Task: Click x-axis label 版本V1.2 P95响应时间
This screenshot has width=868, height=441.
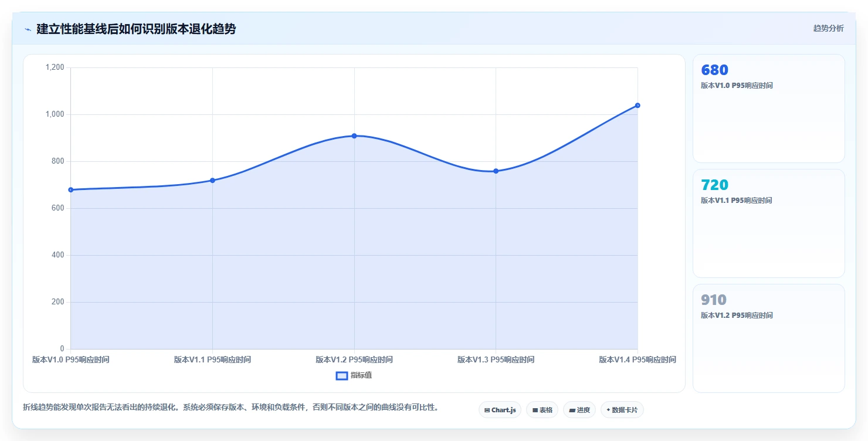Action: coord(354,359)
